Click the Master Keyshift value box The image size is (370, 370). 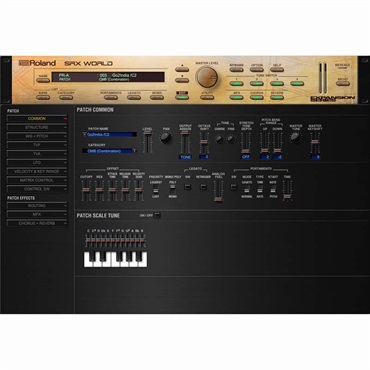pos(315,157)
